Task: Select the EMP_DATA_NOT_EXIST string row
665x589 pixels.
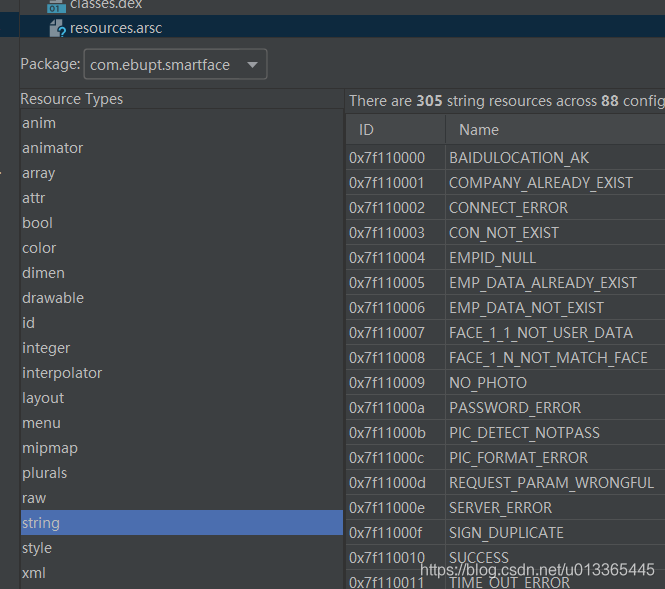Action: pyautogui.click(x=506, y=308)
